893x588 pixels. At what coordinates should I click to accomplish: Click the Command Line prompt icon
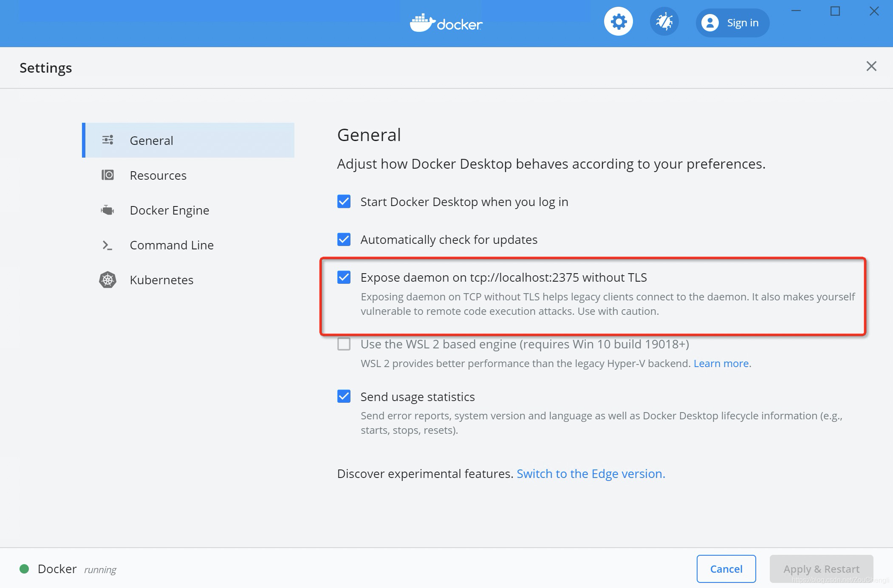click(107, 245)
